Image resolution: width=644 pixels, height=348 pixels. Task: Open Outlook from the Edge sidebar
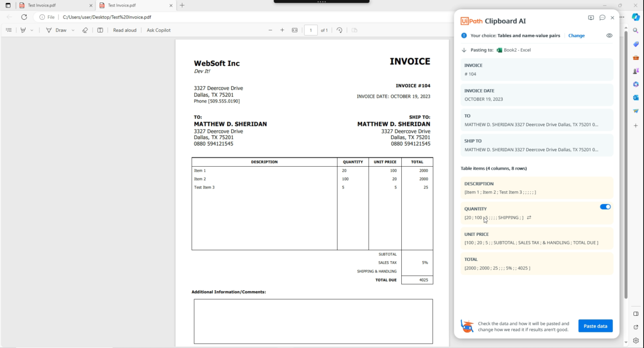(636, 98)
